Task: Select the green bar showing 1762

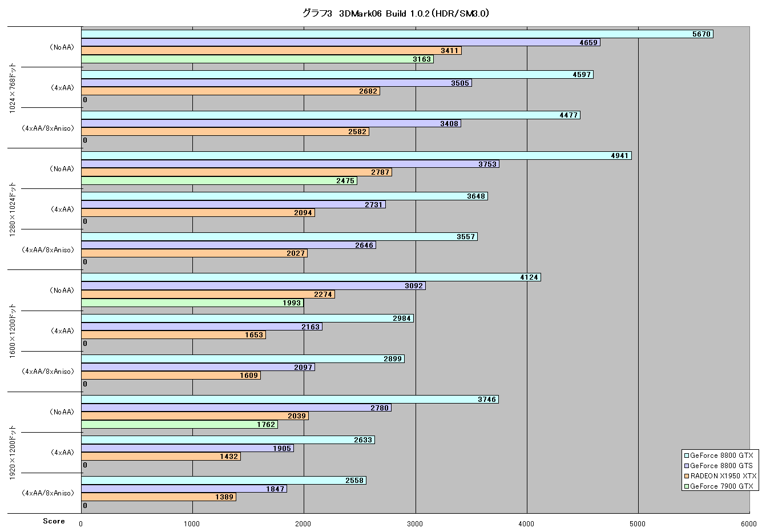Action: click(180, 424)
